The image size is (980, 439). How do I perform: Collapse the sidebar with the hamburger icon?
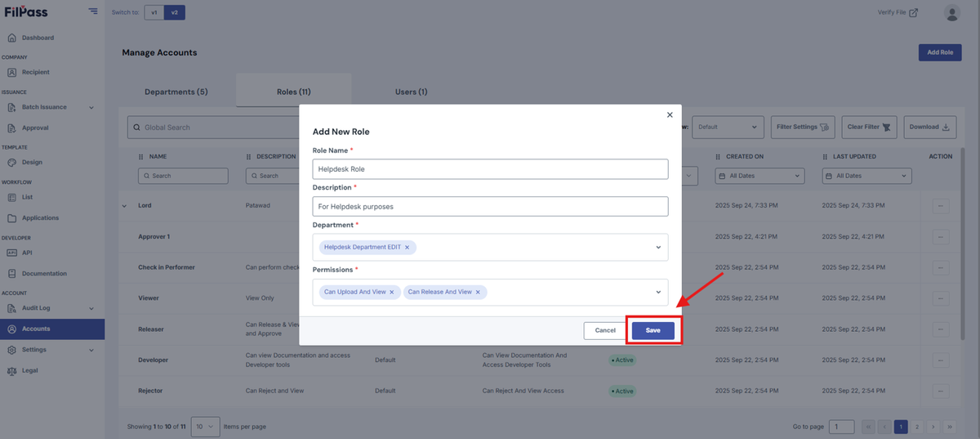click(x=93, y=11)
